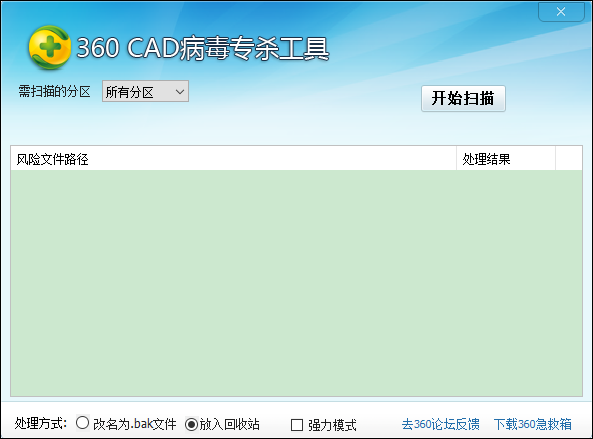
Task: Open the 去360论坛反馈 feedback link
Action: coord(440,424)
